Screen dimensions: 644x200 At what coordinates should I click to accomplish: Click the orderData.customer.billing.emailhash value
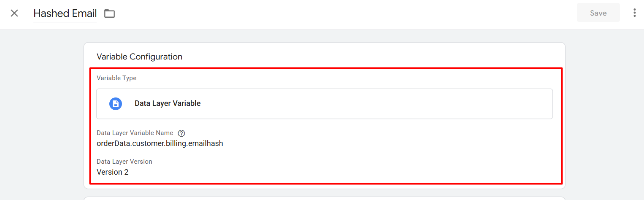tap(160, 143)
